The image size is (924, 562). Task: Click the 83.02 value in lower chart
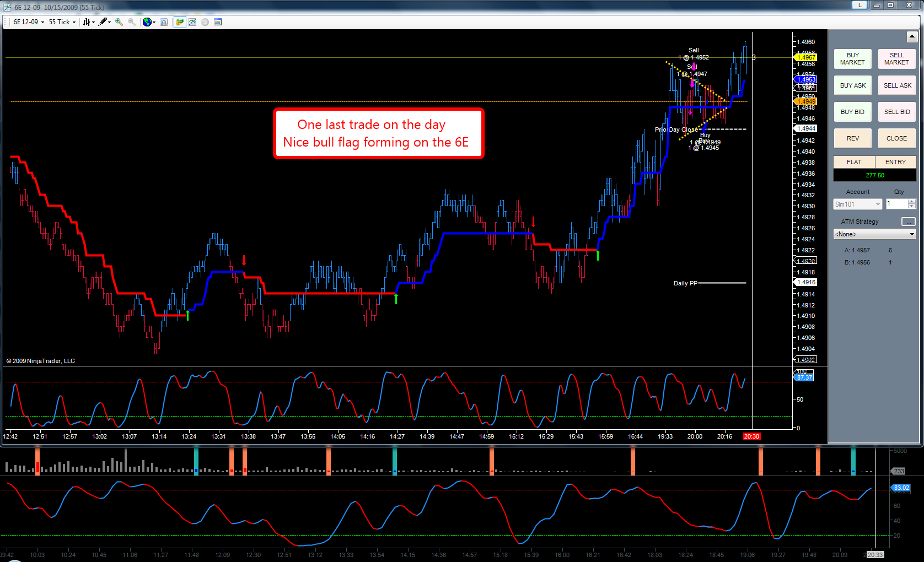point(901,488)
